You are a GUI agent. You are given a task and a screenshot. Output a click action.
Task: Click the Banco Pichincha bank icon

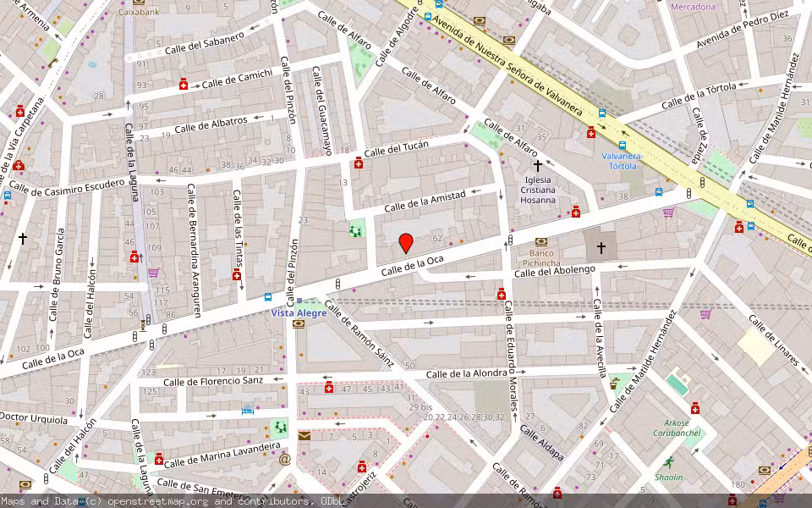(x=541, y=240)
